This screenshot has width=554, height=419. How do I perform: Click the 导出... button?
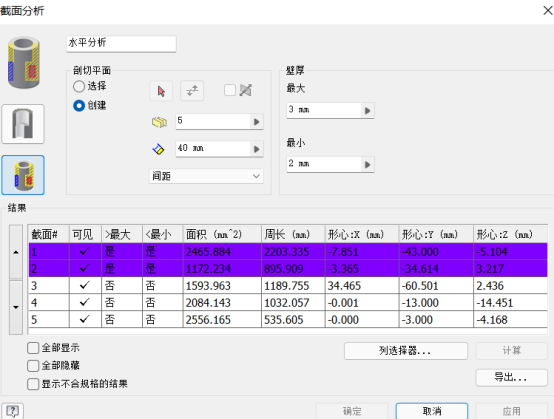(x=512, y=378)
